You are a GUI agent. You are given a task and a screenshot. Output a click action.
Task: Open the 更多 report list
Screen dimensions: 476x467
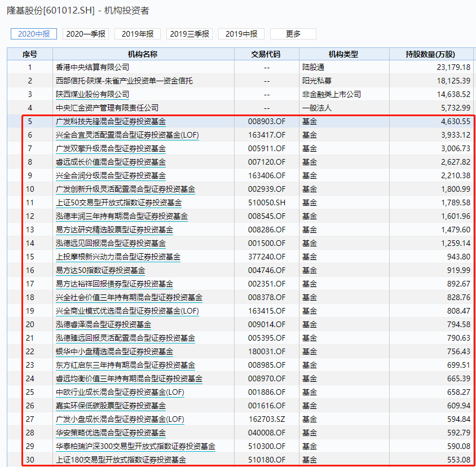(292, 34)
